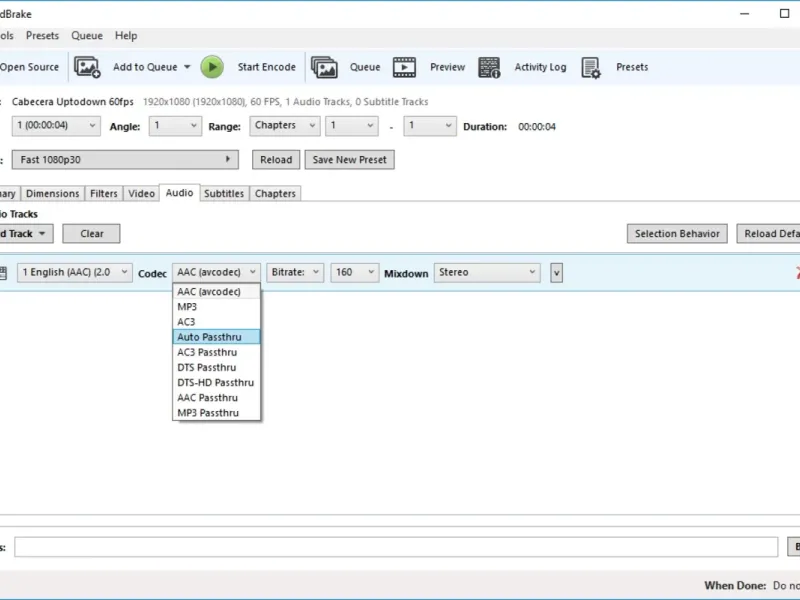Open the Mixdown Stereo dropdown
Image resolution: width=800 pixels, height=600 pixels.
tap(487, 272)
